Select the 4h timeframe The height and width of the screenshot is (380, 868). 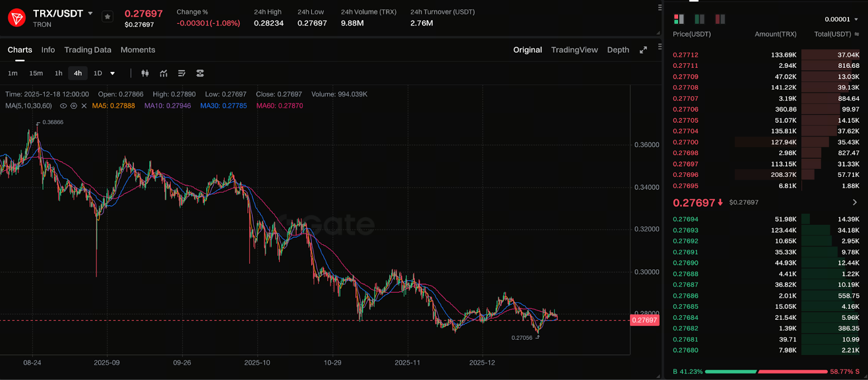78,73
